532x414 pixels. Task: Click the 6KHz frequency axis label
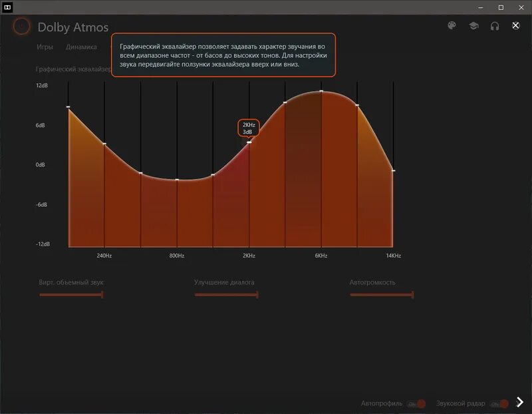click(x=321, y=256)
